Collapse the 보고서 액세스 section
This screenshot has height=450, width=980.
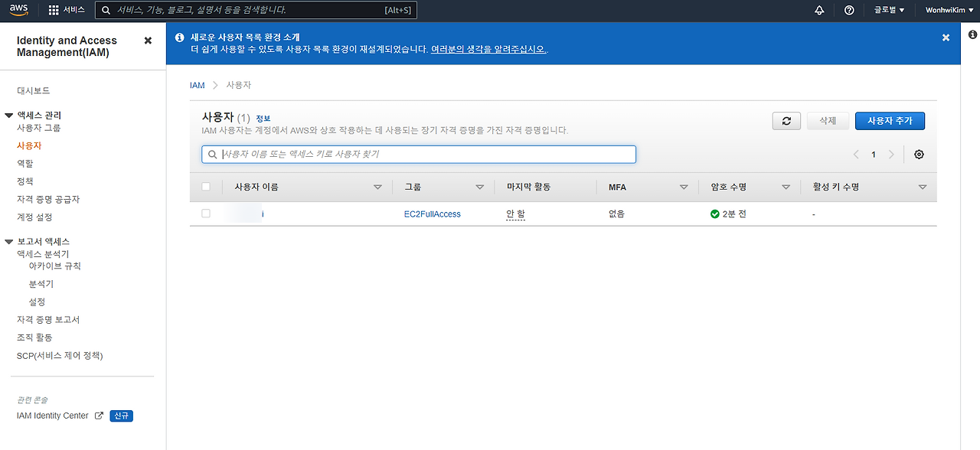coord(9,242)
